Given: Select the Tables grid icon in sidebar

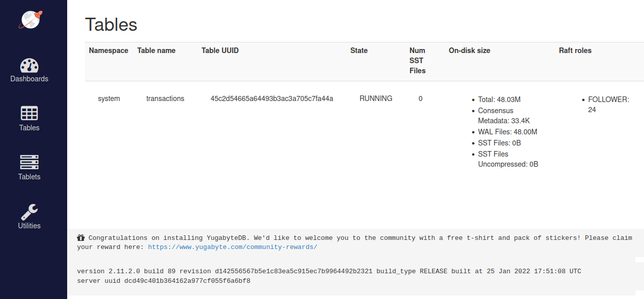Looking at the screenshot, I should [29, 113].
